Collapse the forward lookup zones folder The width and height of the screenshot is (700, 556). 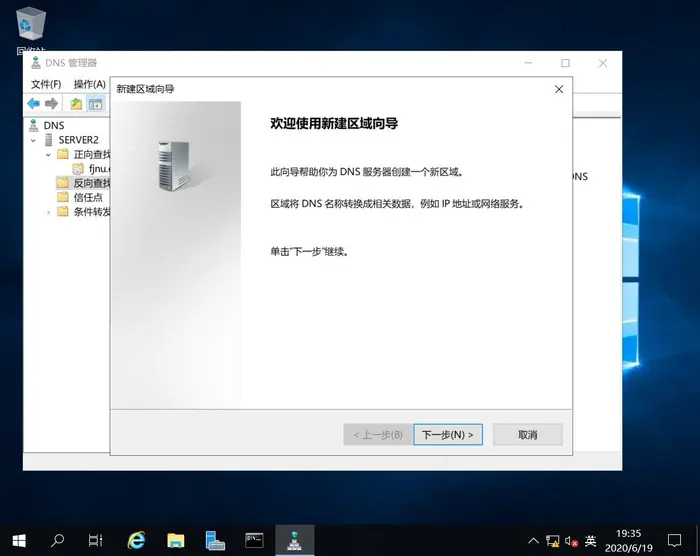[48, 155]
